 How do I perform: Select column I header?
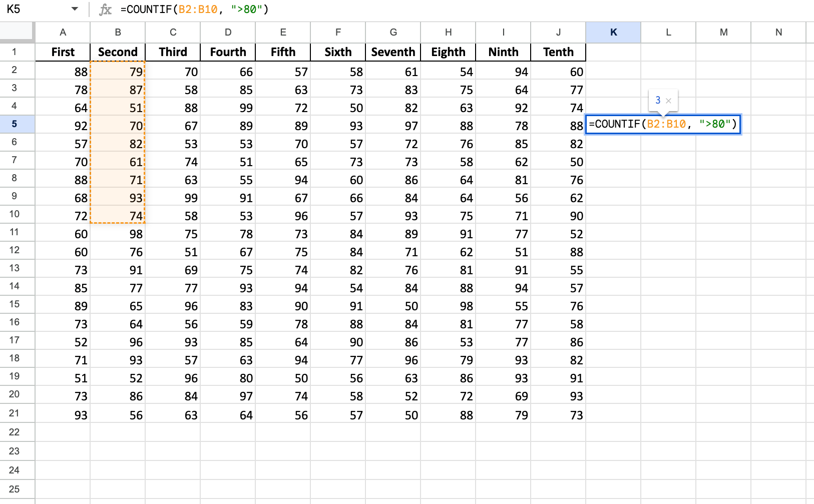click(x=503, y=32)
